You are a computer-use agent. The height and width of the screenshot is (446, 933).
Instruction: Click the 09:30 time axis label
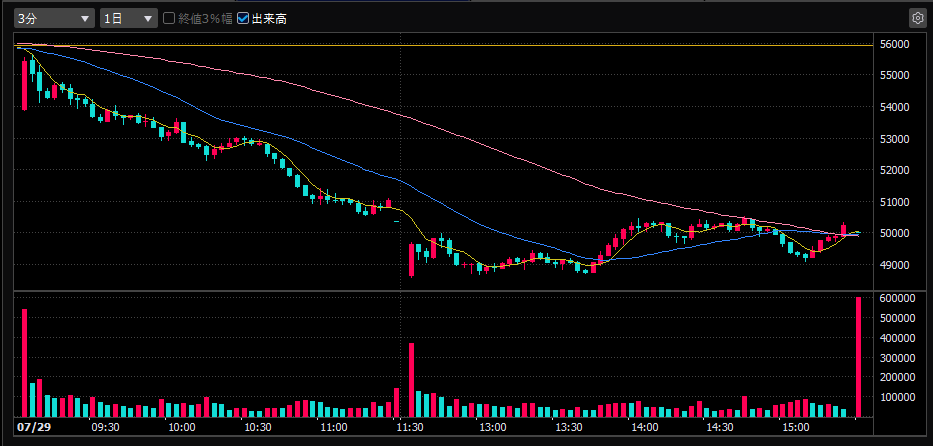(107, 427)
